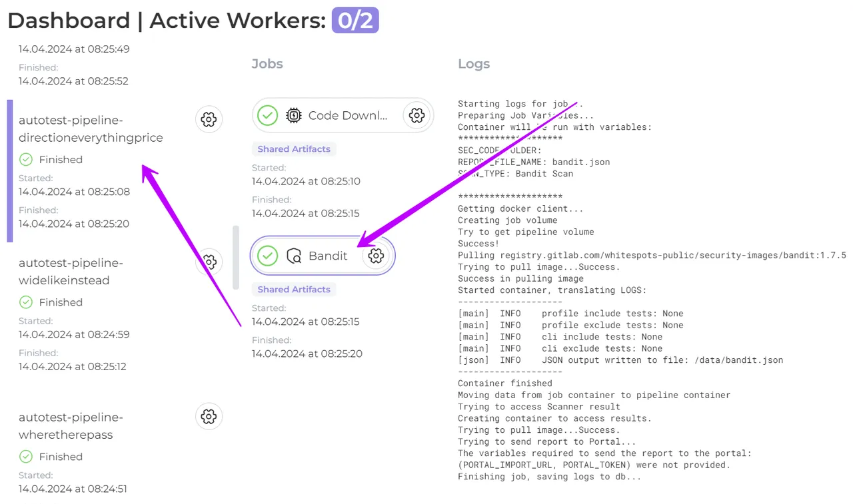Click Finished status icon of directioneverythingprice pipeline
The width and height of the screenshot is (853, 504).
click(x=26, y=159)
